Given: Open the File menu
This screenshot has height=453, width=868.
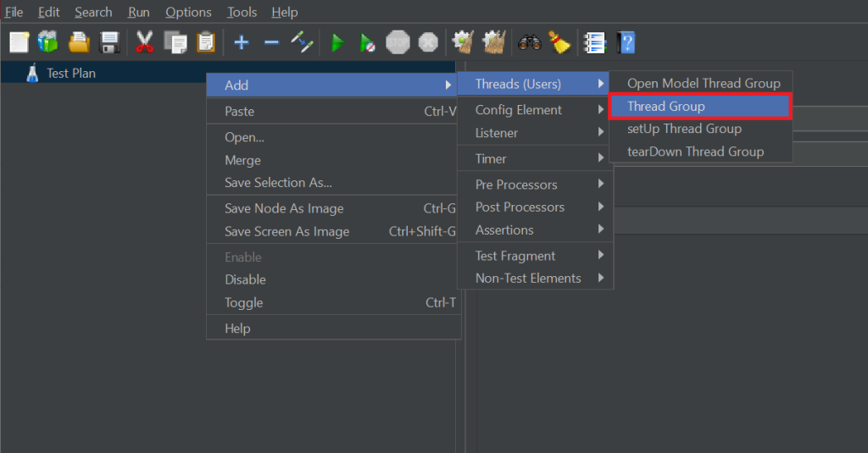Looking at the screenshot, I should coord(14,12).
